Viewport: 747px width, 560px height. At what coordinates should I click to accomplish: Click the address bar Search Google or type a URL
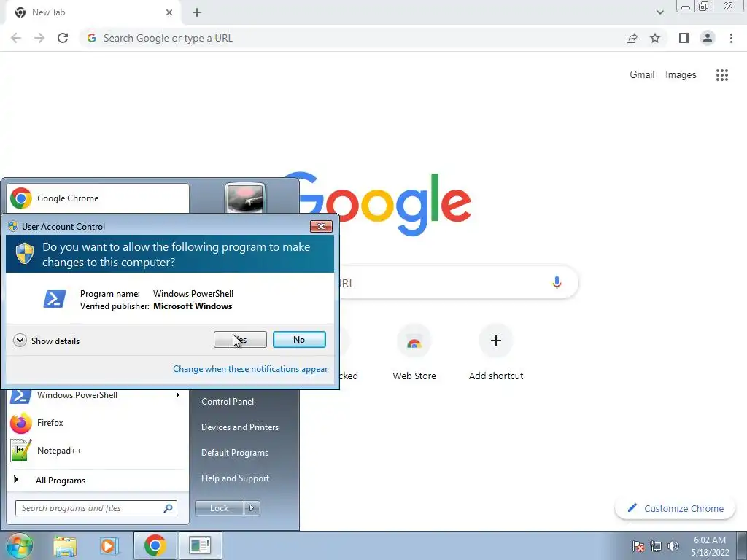point(352,38)
